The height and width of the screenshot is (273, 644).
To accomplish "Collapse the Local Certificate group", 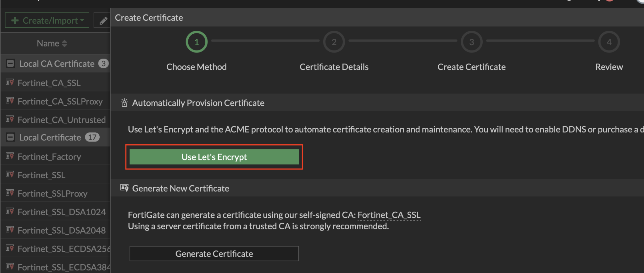I will click(x=10, y=137).
